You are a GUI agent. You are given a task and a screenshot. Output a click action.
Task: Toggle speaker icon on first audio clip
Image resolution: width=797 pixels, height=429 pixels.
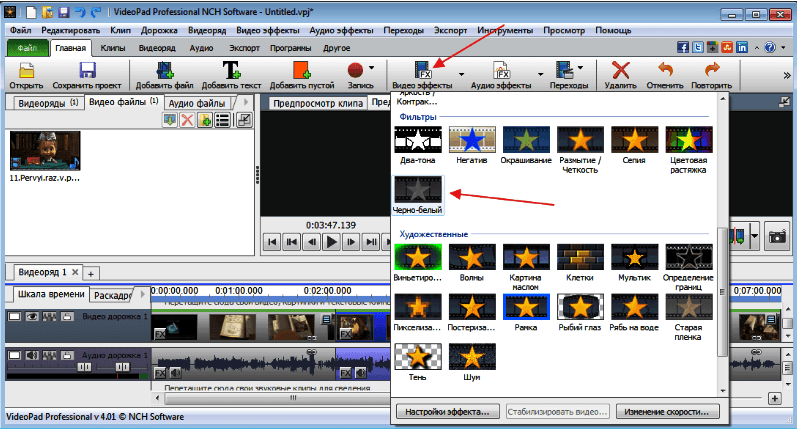tap(175, 373)
